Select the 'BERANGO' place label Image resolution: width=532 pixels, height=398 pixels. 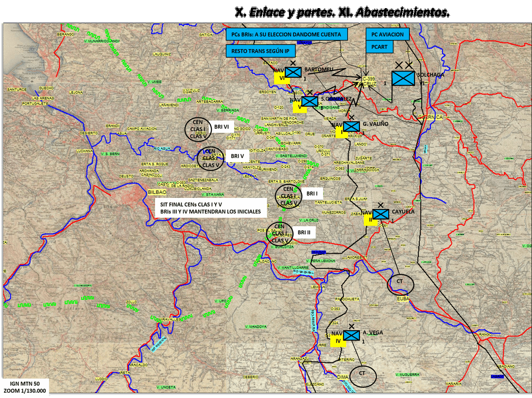(x=66, y=34)
